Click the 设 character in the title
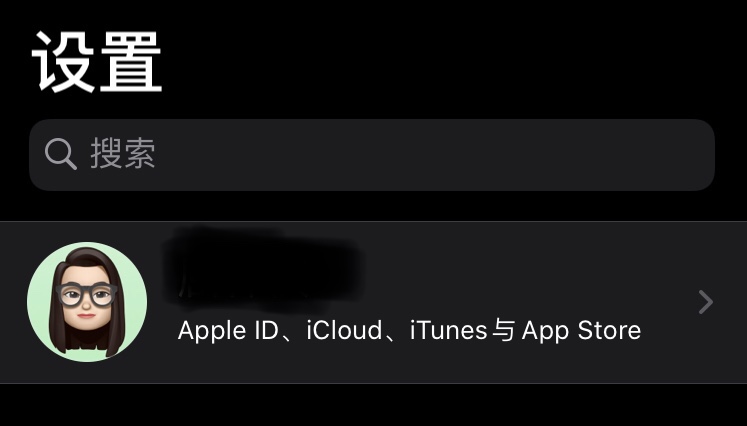Image resolution: width=747 pixels, height=426 pixels. 64,62
